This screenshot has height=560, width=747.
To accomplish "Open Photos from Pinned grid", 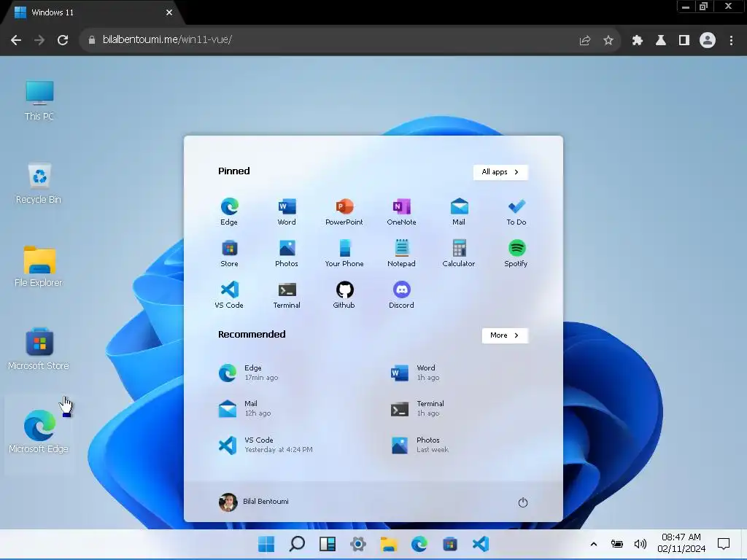I will pyautogui.click(x=287, y=253).
